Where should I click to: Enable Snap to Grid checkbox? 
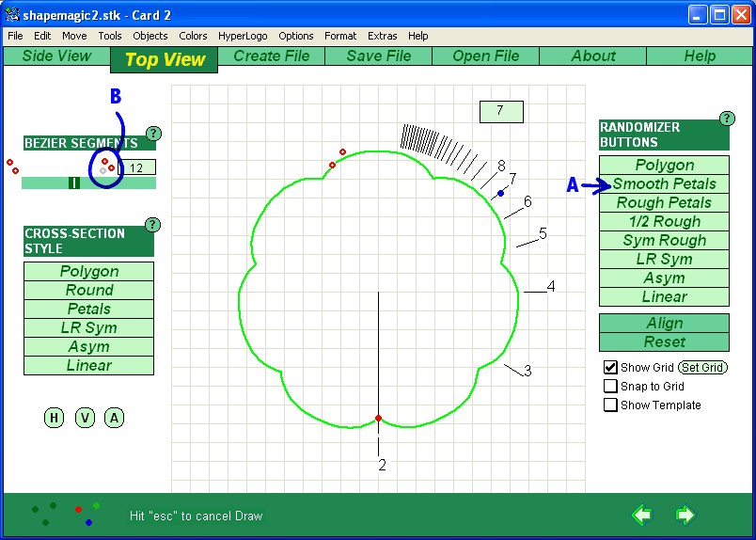[x=610, y=386]
